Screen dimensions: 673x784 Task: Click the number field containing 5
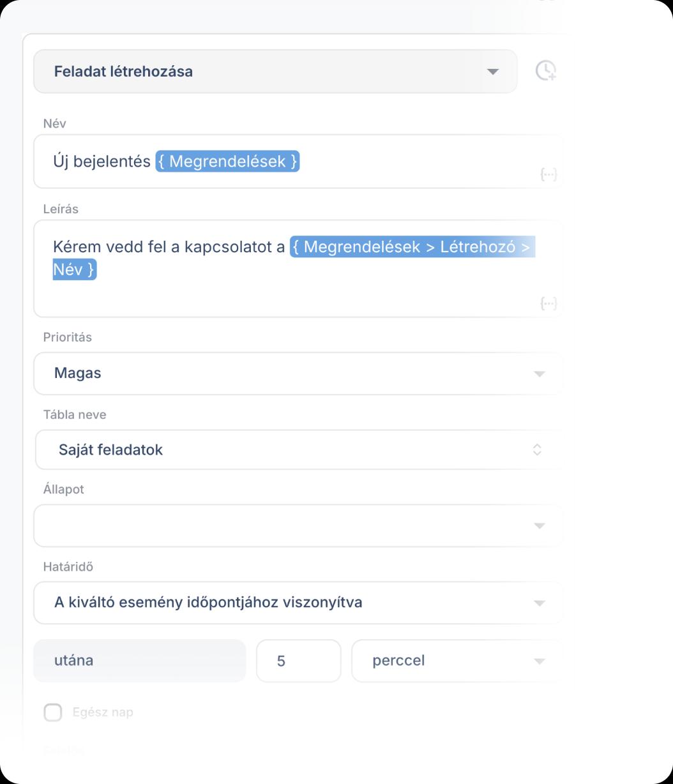pyautogui.click(x=298, y=661)
